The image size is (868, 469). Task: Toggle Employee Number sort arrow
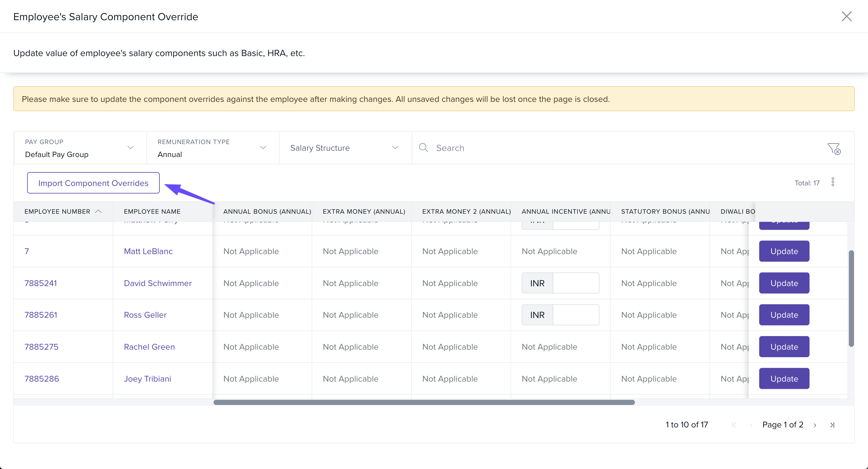pos(98,211)
